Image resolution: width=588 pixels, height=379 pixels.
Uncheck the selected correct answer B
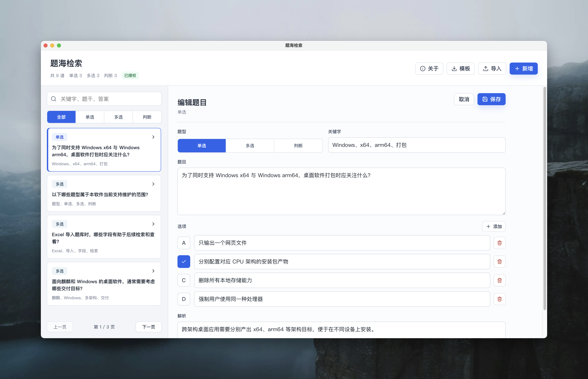click(x=184, y=262)
